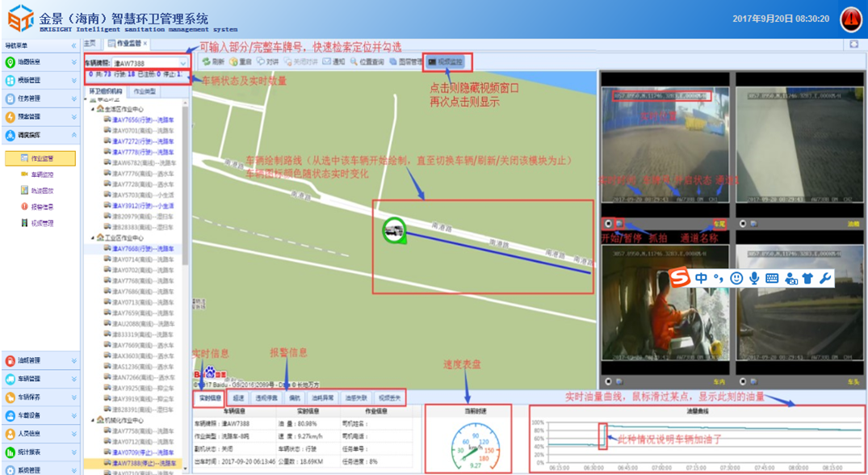Collapse the 机械化作业中心 tree node
This screenshot has height=475, width=868.
(93, 420)
